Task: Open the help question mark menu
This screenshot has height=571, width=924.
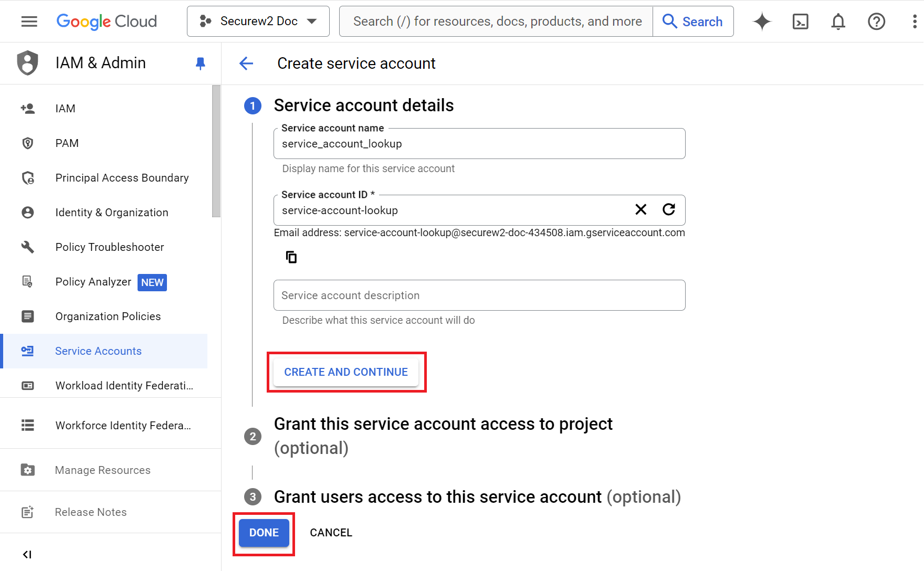Action: (x=876, y=22)
